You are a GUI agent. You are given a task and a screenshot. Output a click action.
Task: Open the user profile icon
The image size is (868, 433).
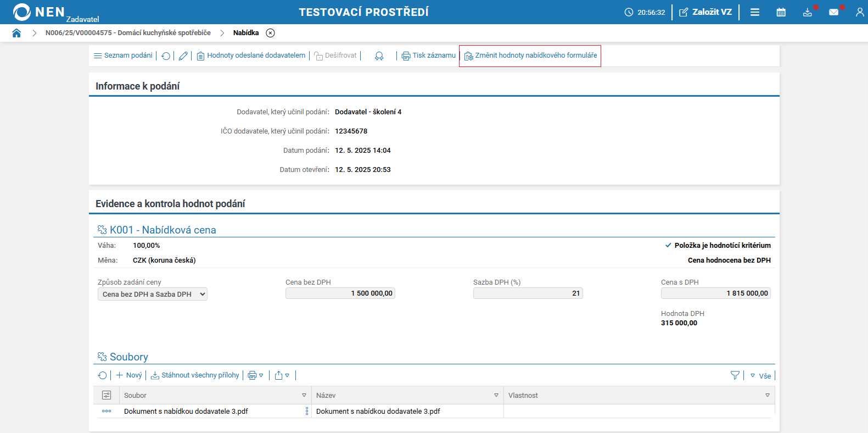coord(859,12)
